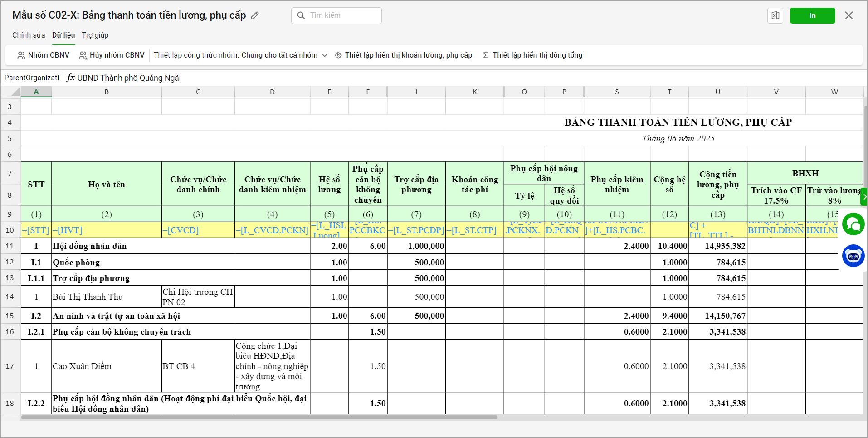Select column header U
The image size is (868, 438).
(717, 92)
